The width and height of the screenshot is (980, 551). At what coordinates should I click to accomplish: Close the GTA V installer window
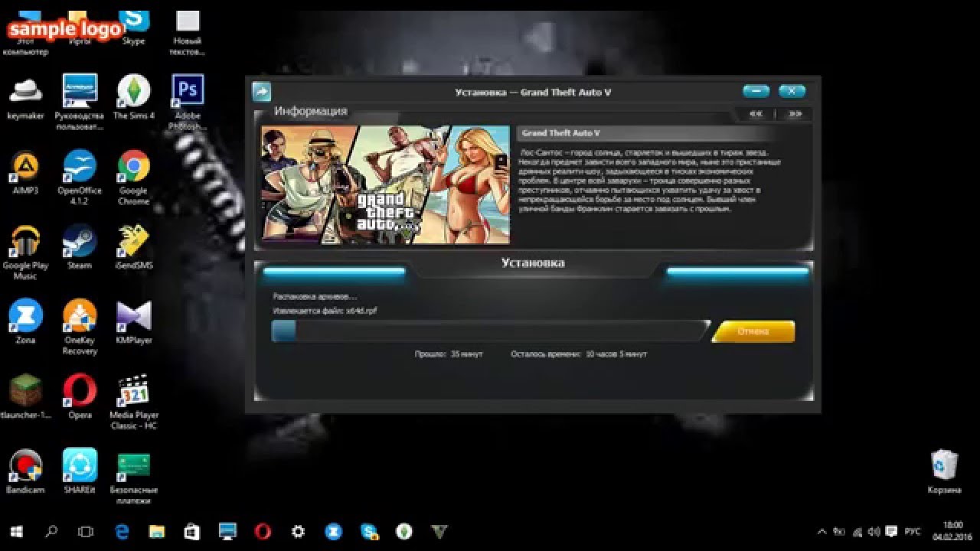click(792, 91)
